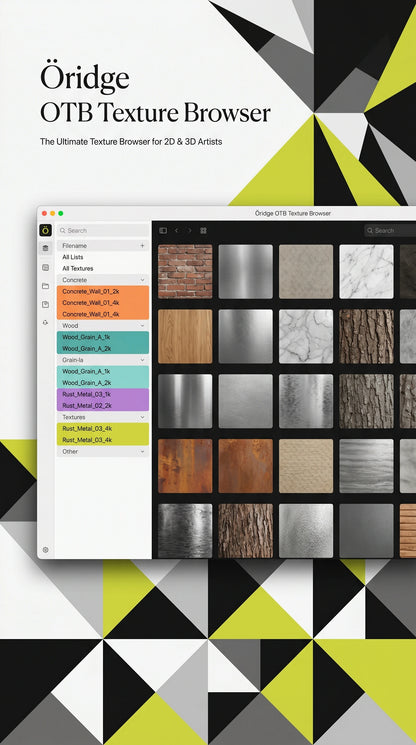Click the green zoom window button
The height and width of the screenshot is (745, 416).
click(x=60, y=213)
